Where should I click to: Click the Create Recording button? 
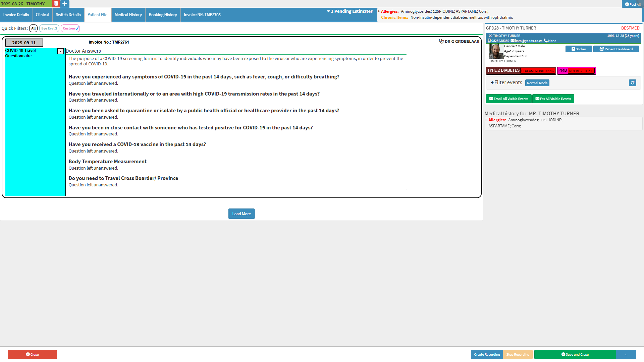(x=487, y=355)
